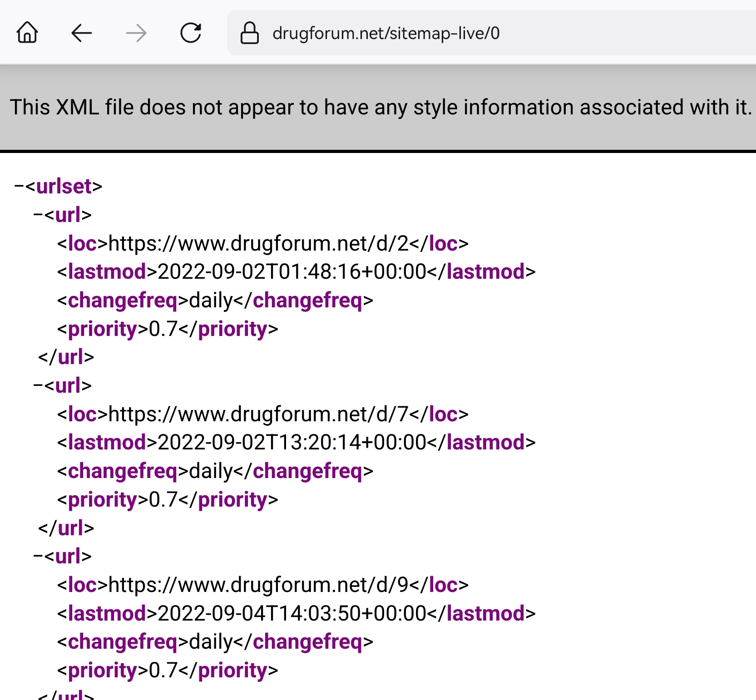Screen dimensions: 756x700
Task: Click priority 0.7 under /d/2 entry
Action: [163, 329]
